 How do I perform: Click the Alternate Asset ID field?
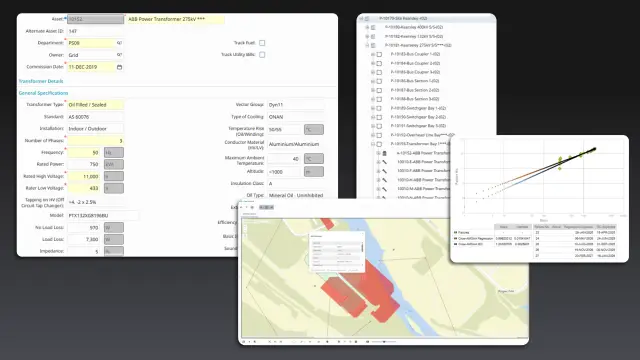[x=96, y=31]
